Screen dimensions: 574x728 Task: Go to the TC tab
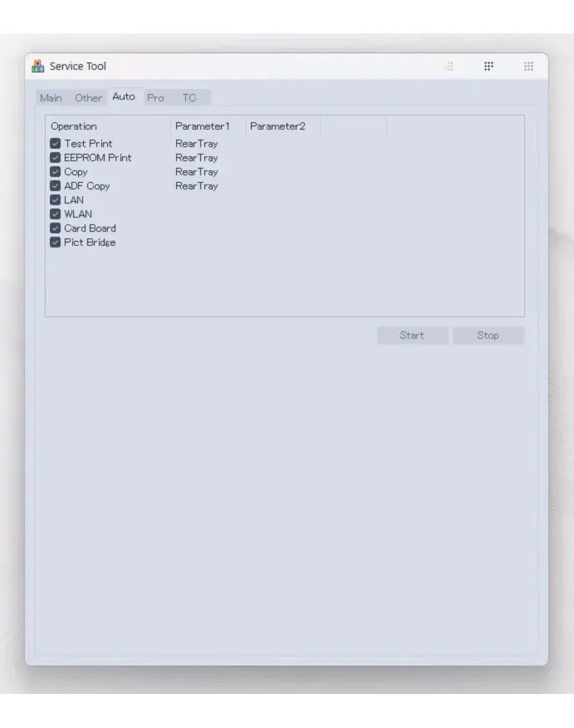coord(189,98)
